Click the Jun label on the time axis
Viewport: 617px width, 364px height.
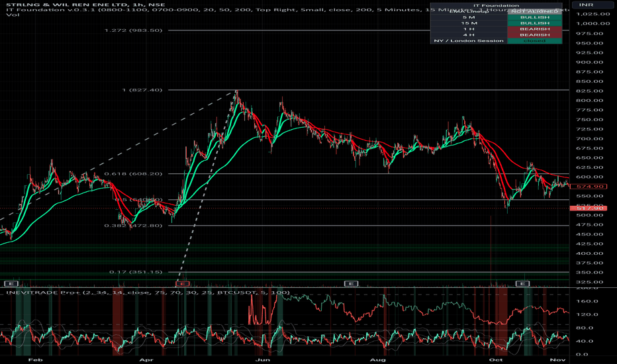click(x=262, y=359)
